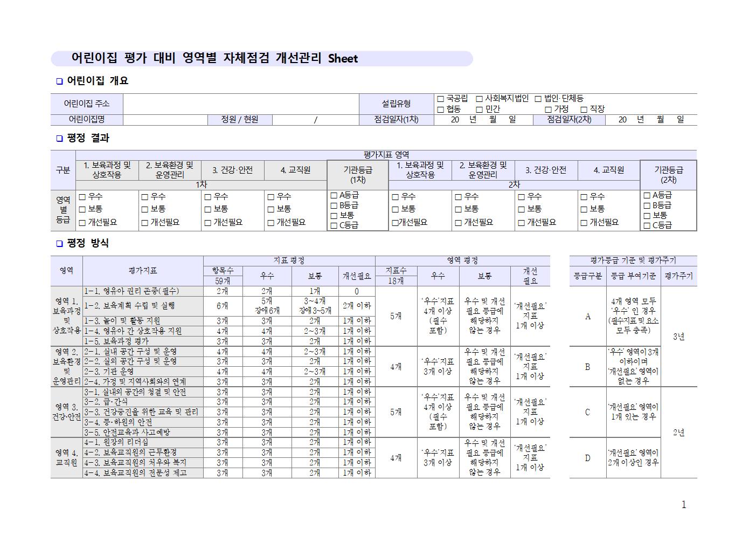Tick the 협동 checkbox
The height and width of the screenshot is (535, 756).
pyautogui.click(x=440, y=109)
